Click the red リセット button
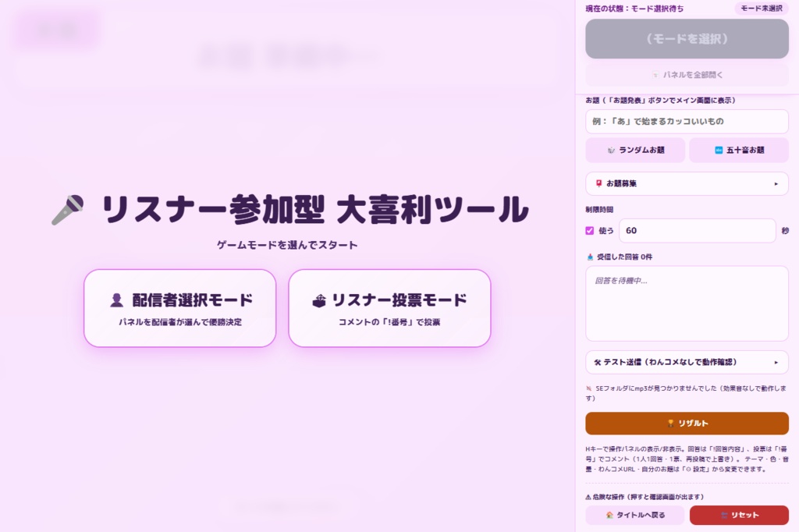Viewport: 799px width, 532px height. (x=739, y=515)
